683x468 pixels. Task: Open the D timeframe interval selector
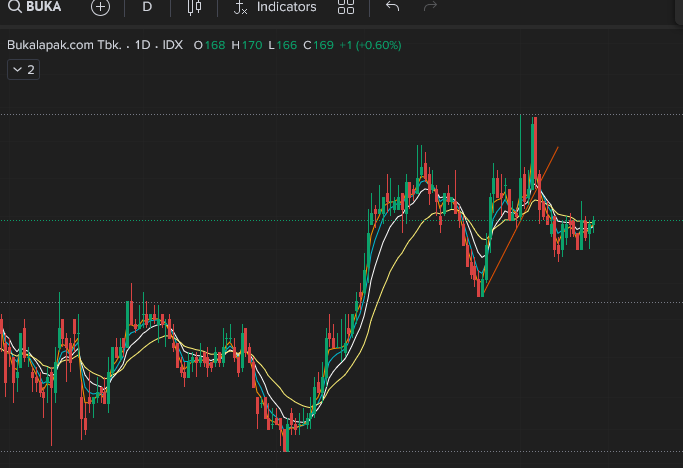click(147, 7)
